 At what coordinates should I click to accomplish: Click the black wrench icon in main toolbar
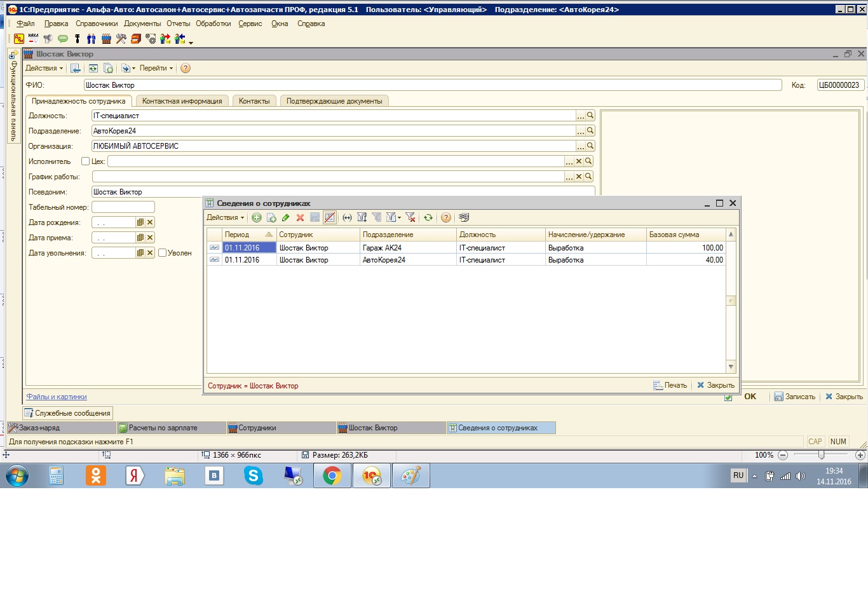[x=78, y=39]
